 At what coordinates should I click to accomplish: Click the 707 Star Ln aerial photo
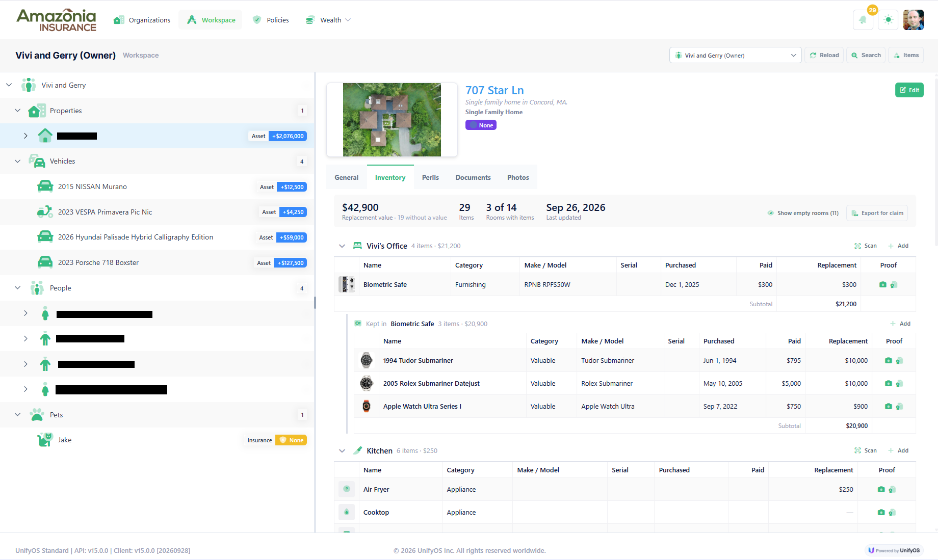pyautogui.click(x=392, y=120)
